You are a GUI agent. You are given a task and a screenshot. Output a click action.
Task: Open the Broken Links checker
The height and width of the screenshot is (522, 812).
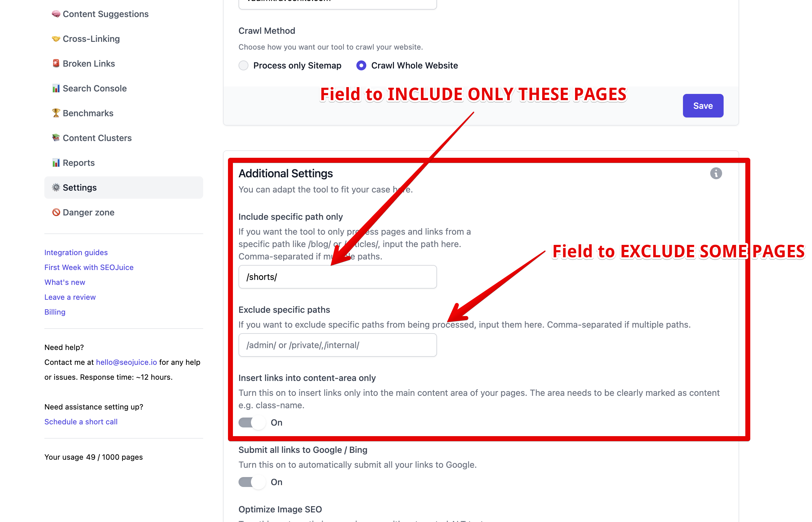pyautogui.click(x=88, y=63)
